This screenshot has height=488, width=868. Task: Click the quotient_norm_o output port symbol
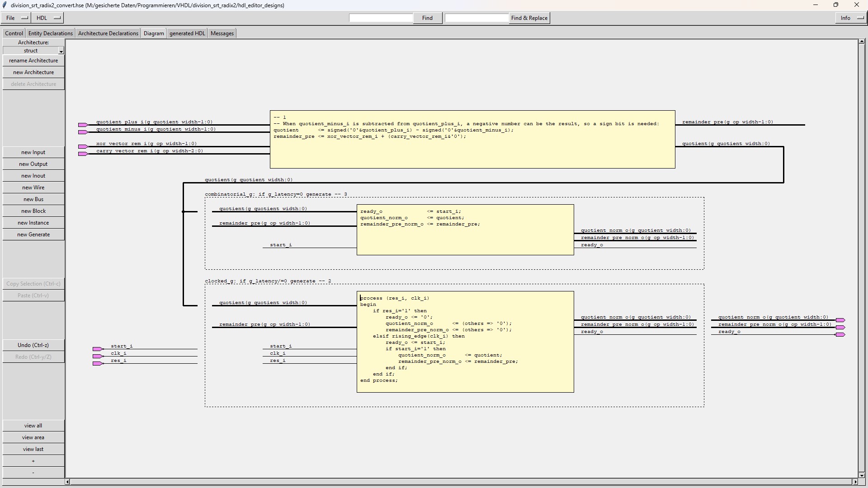[x=840, y=320]
